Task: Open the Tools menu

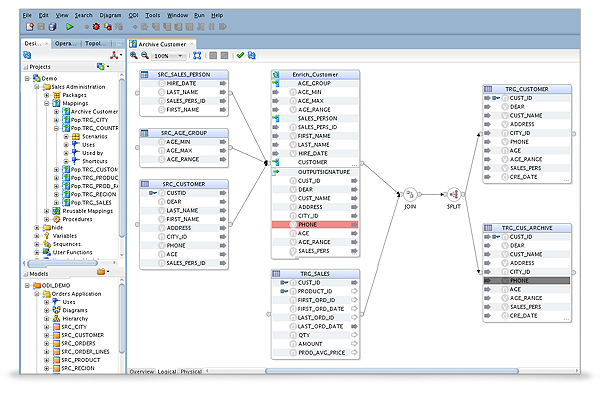Action: (152, 17)
